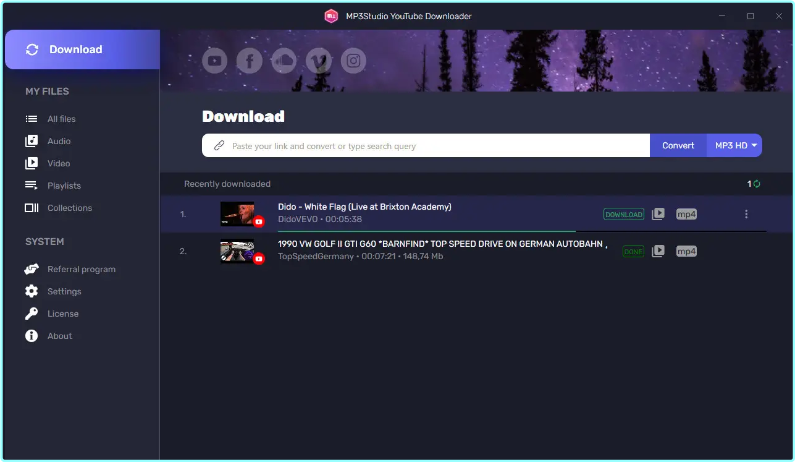Select '1990 VW GOLF II GTI G60' title
This screenshot has width=795, height=462.
pyautogui.click(x=443, y=244)
